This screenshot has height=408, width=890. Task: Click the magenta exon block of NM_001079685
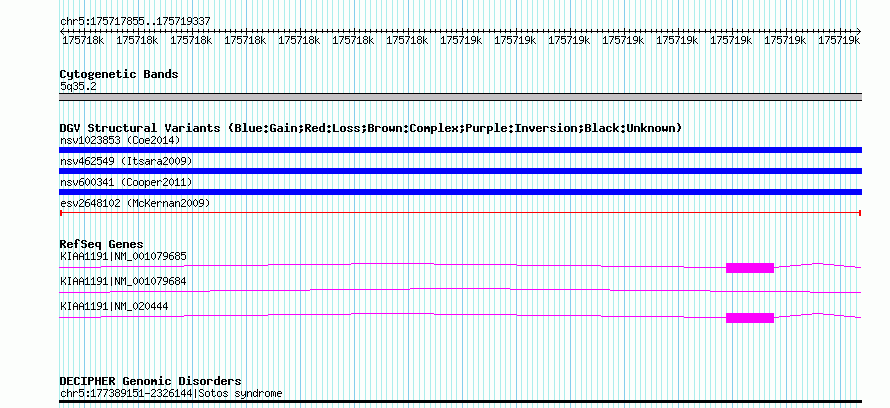pyautogui.click(x=750, y=268)
